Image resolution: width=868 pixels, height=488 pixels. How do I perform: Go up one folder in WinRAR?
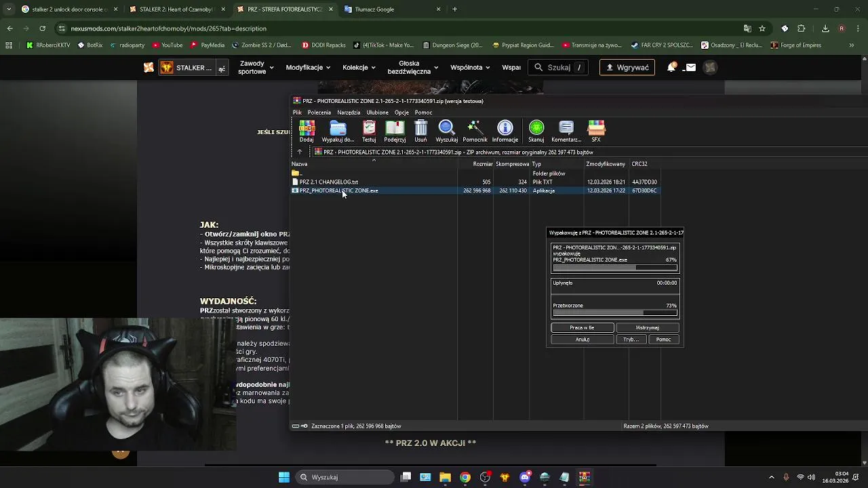299,152
